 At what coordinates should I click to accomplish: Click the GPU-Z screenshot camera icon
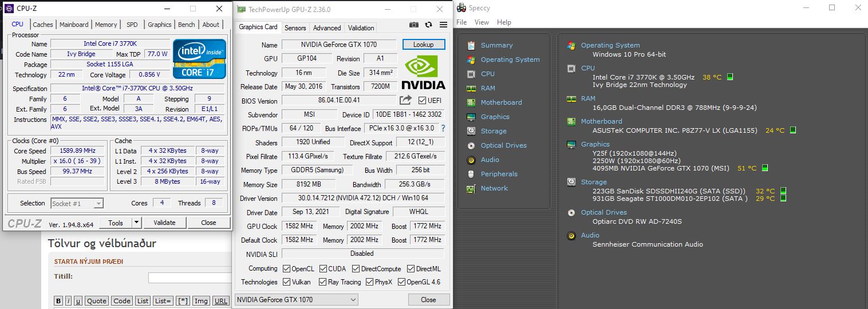[x=414, y=25]
